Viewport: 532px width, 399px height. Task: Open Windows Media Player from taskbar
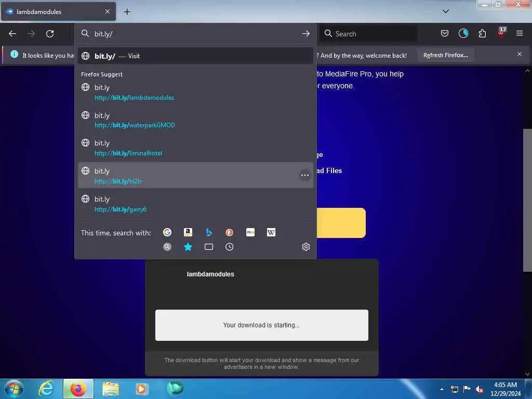[x=141, y=389]
